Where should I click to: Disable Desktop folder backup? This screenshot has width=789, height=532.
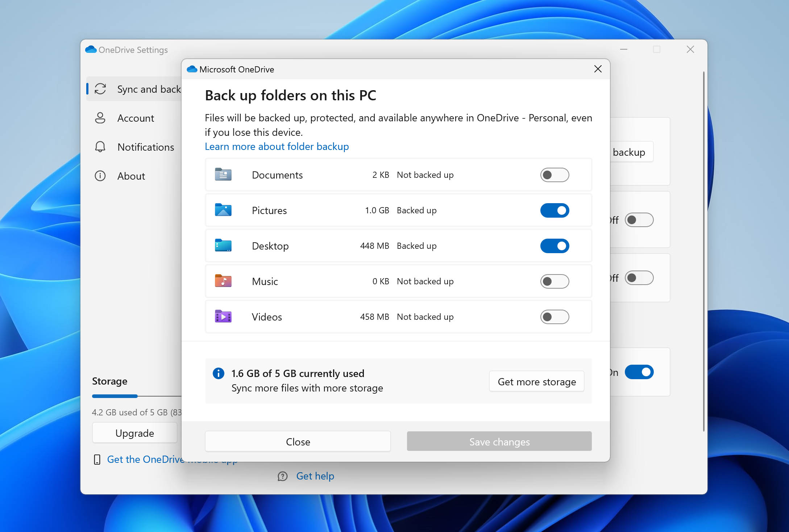(555, 246)
